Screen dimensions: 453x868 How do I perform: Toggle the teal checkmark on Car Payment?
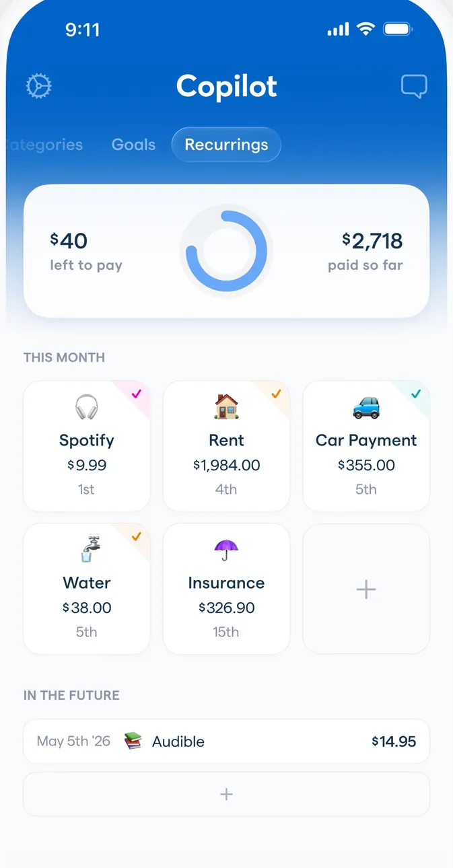point(416,394)
